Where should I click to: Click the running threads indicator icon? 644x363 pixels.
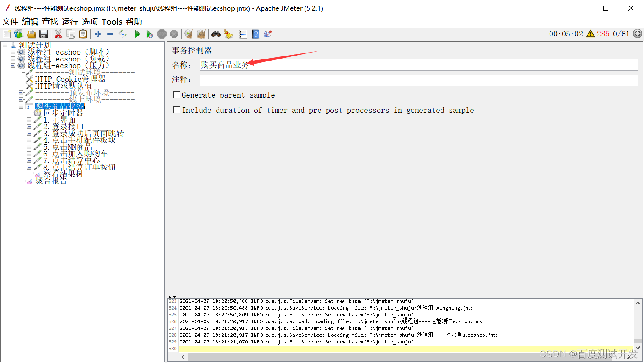[x=638, y=34]
